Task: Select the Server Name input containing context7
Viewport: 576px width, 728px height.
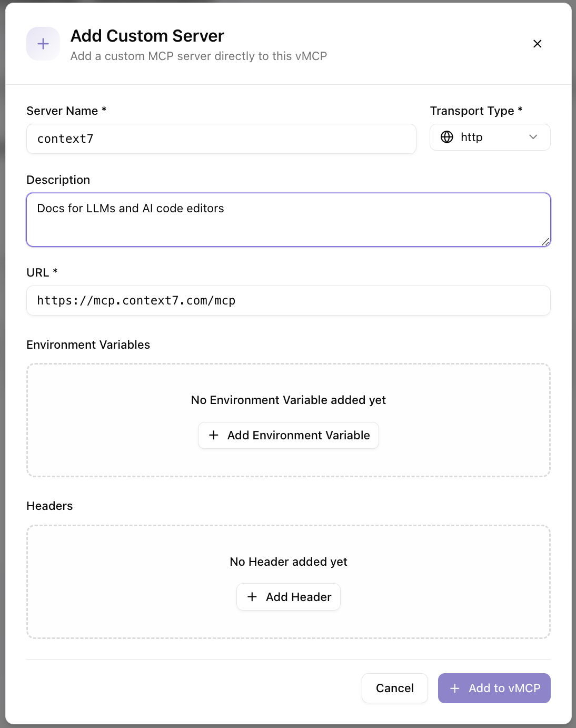Action: point(221,139)
